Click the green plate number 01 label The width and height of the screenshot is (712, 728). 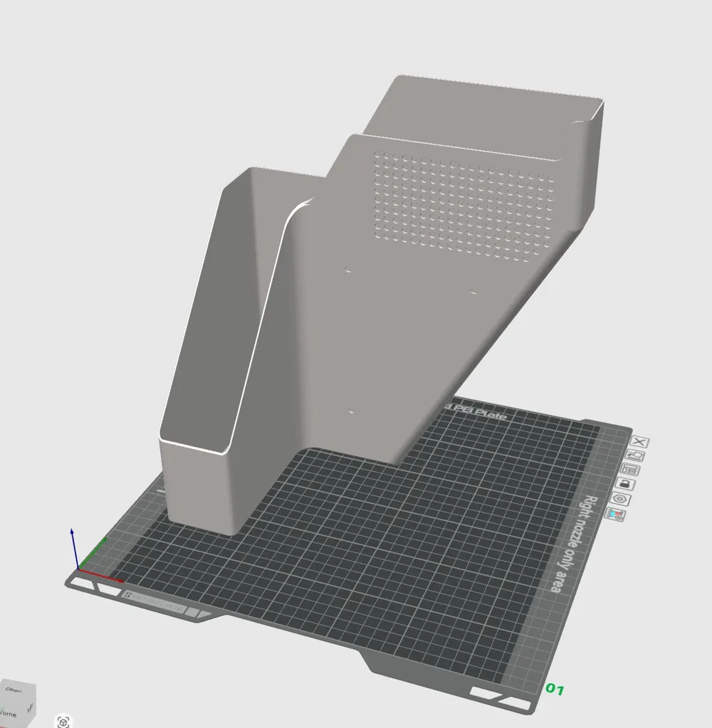click(x=556, y=688)
